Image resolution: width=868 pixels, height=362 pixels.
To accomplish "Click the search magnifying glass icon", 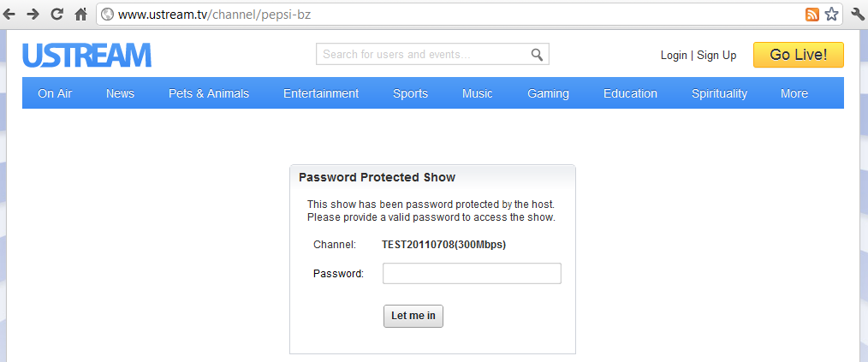I will (537, 54).
